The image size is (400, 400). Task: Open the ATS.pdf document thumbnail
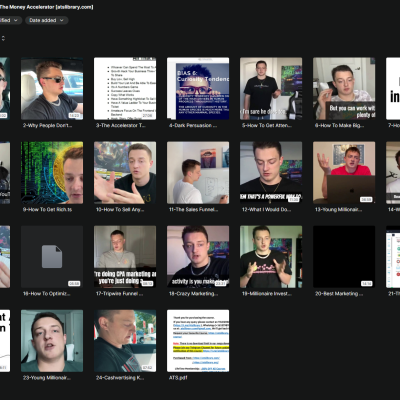(198, 341)
